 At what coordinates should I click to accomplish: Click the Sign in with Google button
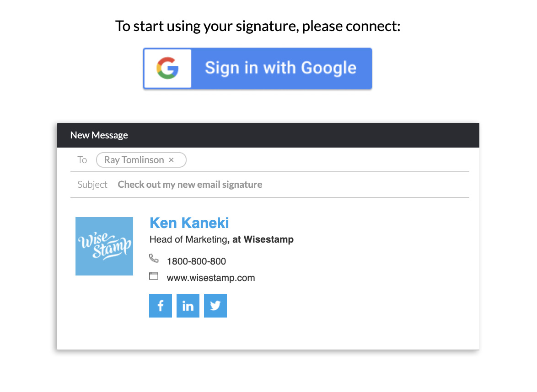[x=258, y=69]
